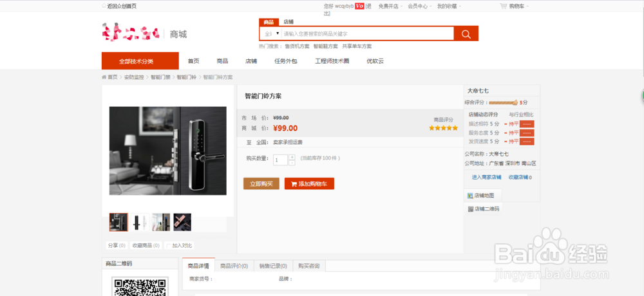The height and width of the screenshot is (296, 644).
Task: Click the home icon beside 返回众创首页
Action: (x=104, y=6)
